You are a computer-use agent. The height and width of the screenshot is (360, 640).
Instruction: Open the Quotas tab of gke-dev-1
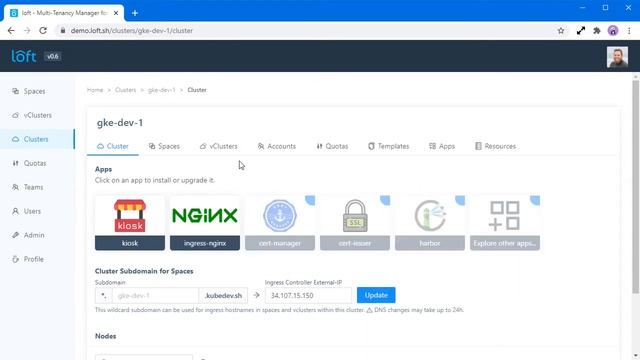point(332,146)
